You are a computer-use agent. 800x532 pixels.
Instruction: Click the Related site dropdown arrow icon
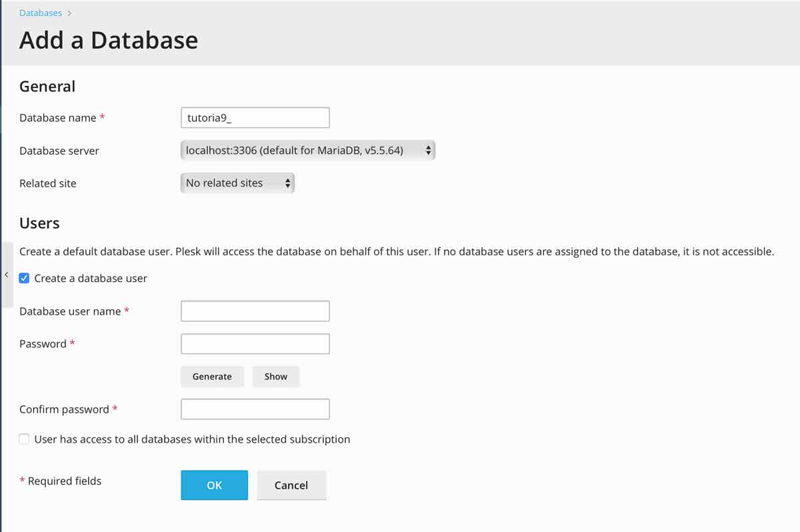288,183
